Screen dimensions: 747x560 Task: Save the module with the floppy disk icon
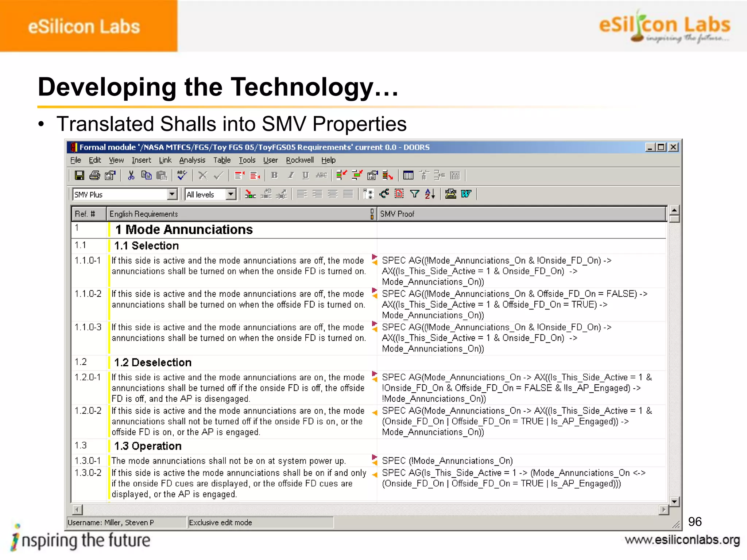pyautogui.click(x=79, y=176)
